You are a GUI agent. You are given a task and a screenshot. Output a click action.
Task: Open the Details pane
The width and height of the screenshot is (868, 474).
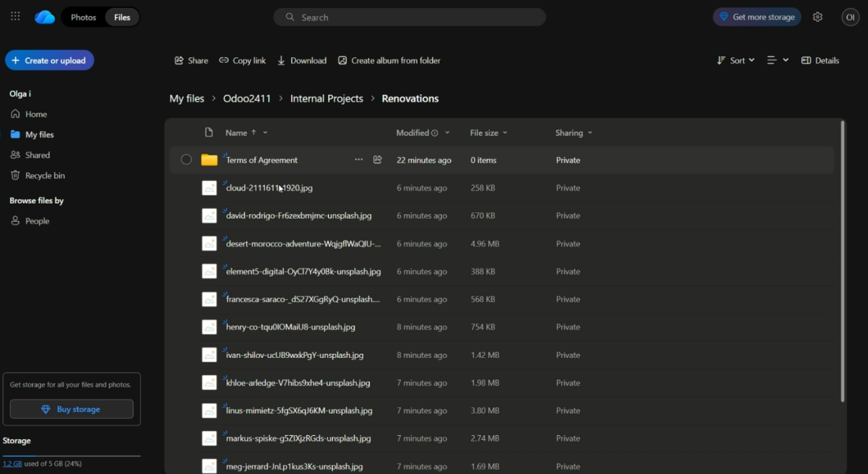820,60
